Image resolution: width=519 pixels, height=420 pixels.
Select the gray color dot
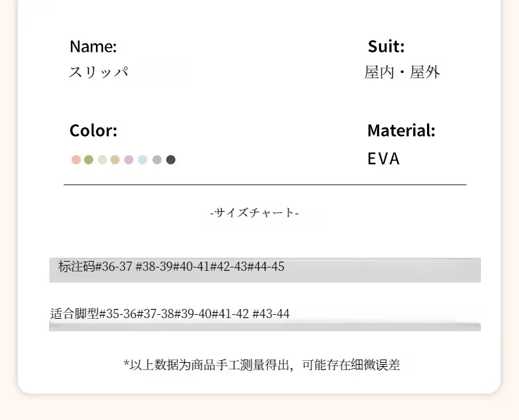point(157,160)
